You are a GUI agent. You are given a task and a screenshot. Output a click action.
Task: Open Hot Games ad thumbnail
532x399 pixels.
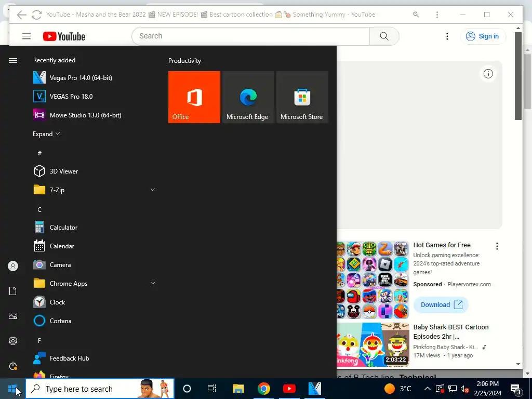click(x=373, y=280)
